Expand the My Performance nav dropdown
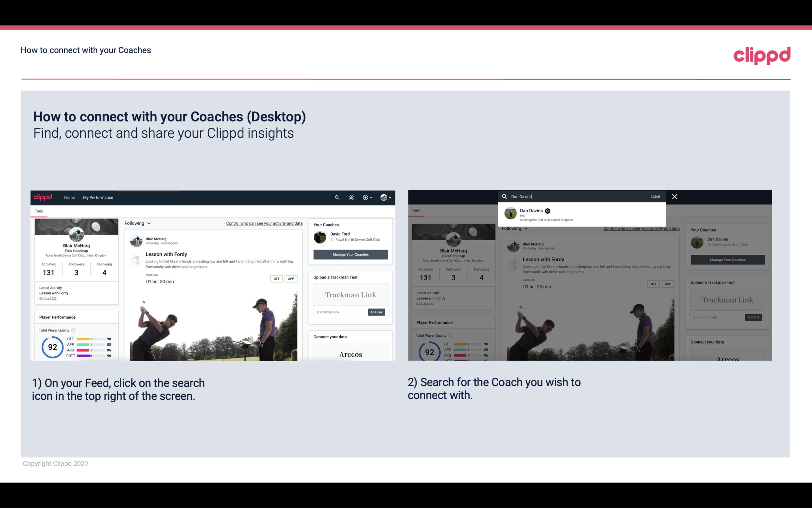812x508 pixels. coord(98,197)
